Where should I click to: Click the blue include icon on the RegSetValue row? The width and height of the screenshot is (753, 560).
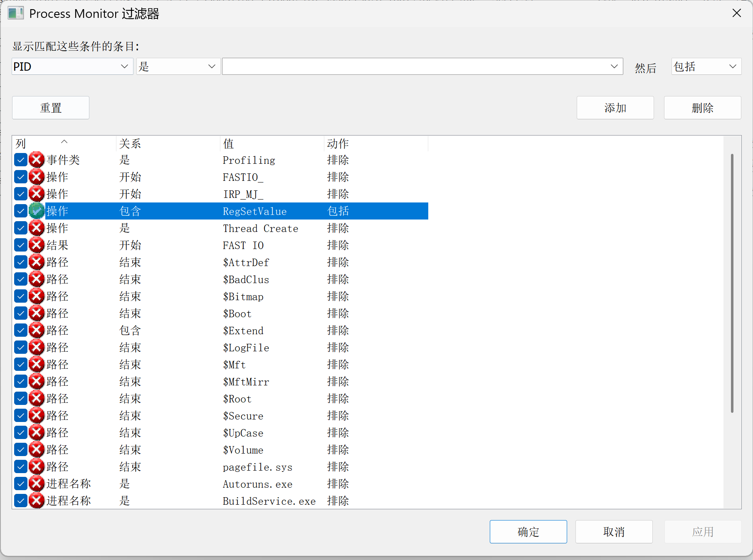click(x=37, y=211)
